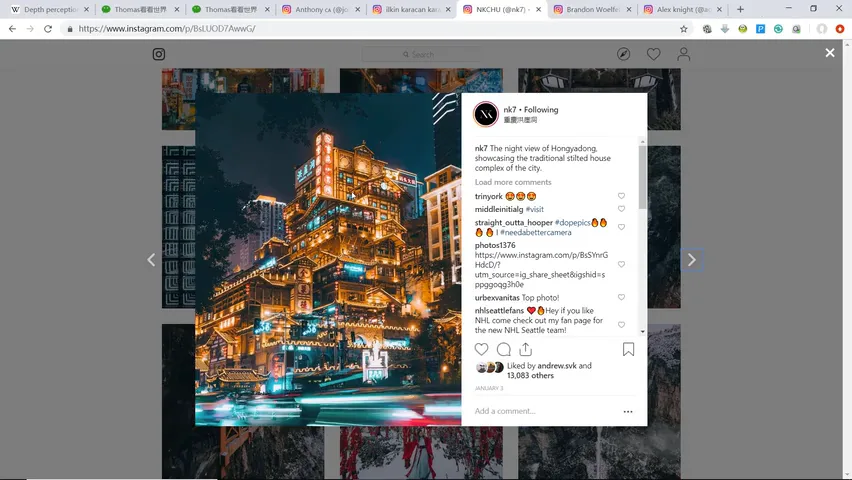
Task: Switch to the ilkin karacan tab
Action: click(x=411, y=9)
